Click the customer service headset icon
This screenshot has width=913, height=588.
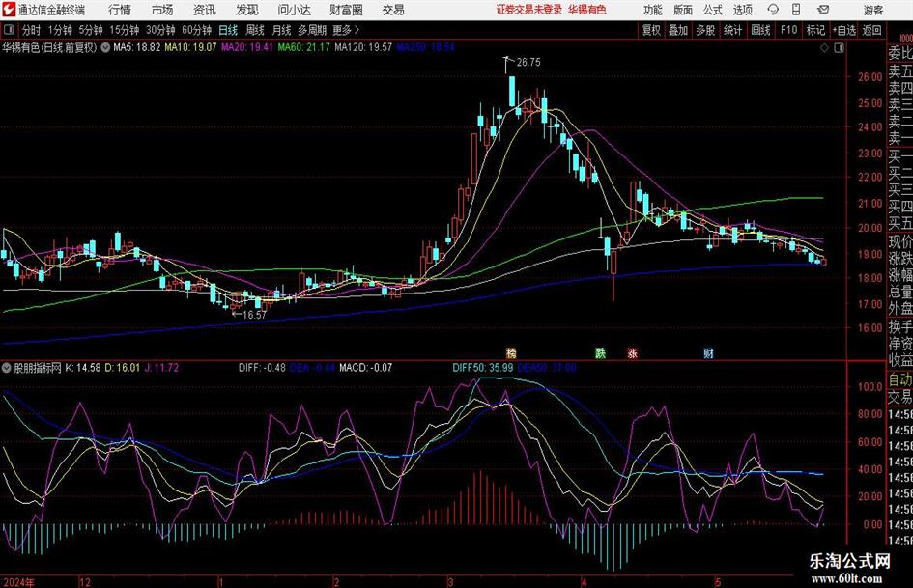coord(773,10)
